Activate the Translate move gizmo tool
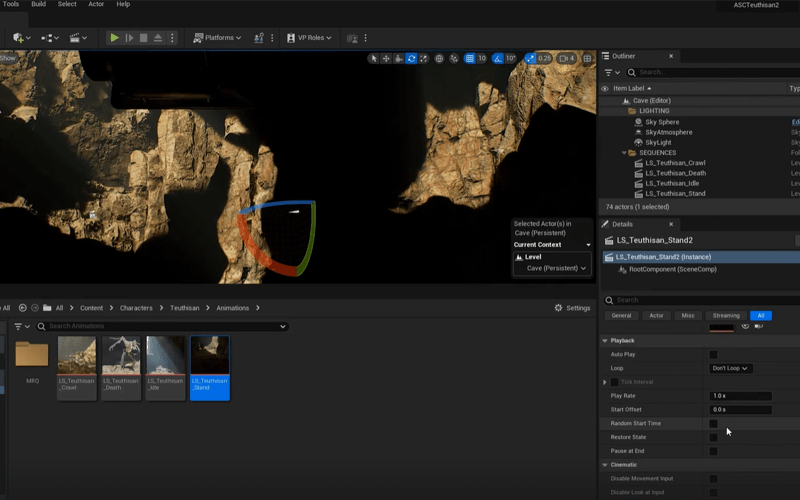Viewport: 800px width, 500px height. 386,59
